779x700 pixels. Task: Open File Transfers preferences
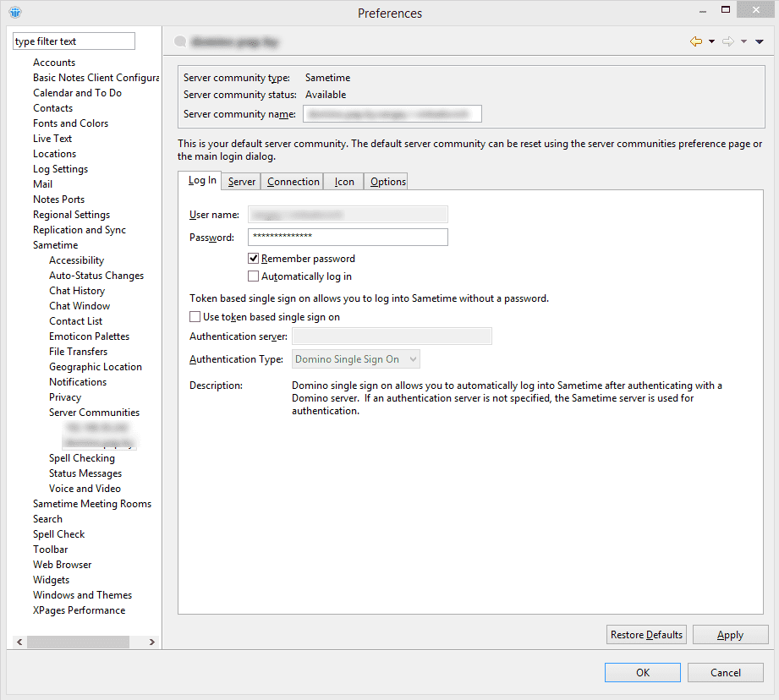(78, 352)
